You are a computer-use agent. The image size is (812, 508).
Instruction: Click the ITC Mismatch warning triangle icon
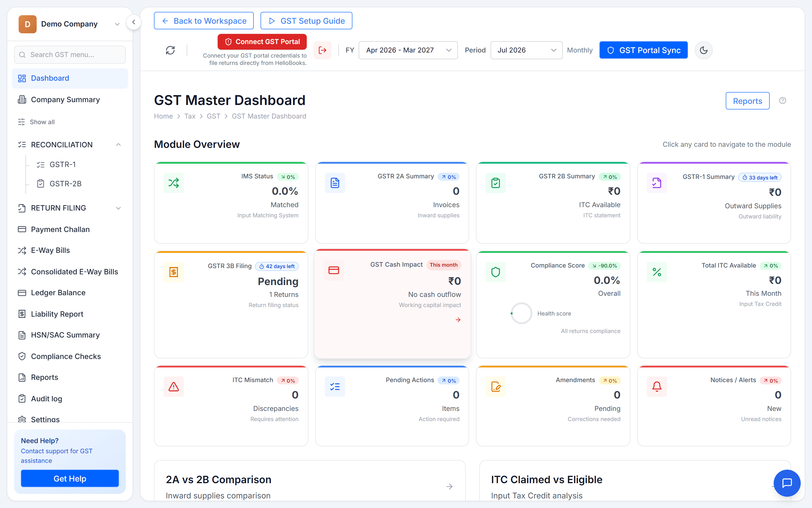(173, 387)
